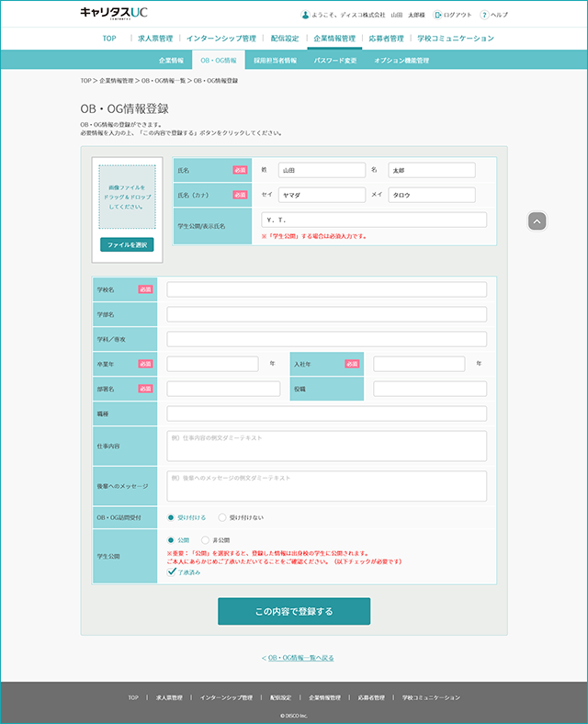Viewport: 588px width, 724px height.
Task: Open the 求人票管理 menu in top navigation
Action: coord(154,39)
